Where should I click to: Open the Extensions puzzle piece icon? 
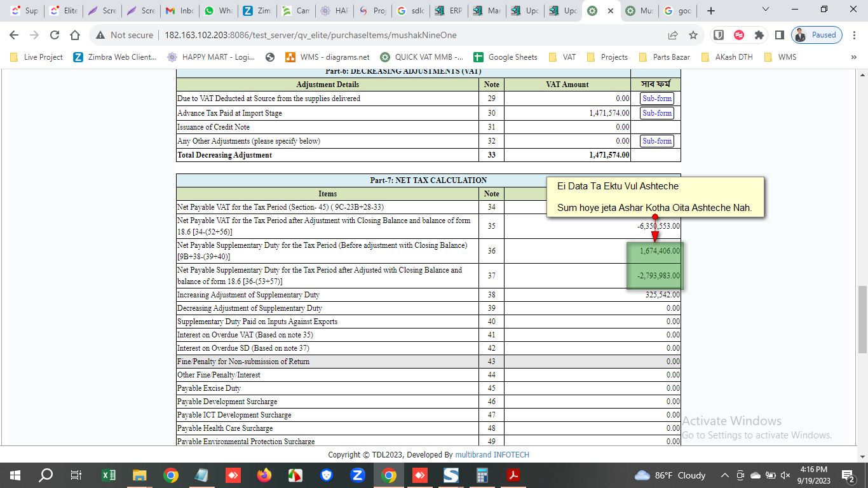click(759, 35)
